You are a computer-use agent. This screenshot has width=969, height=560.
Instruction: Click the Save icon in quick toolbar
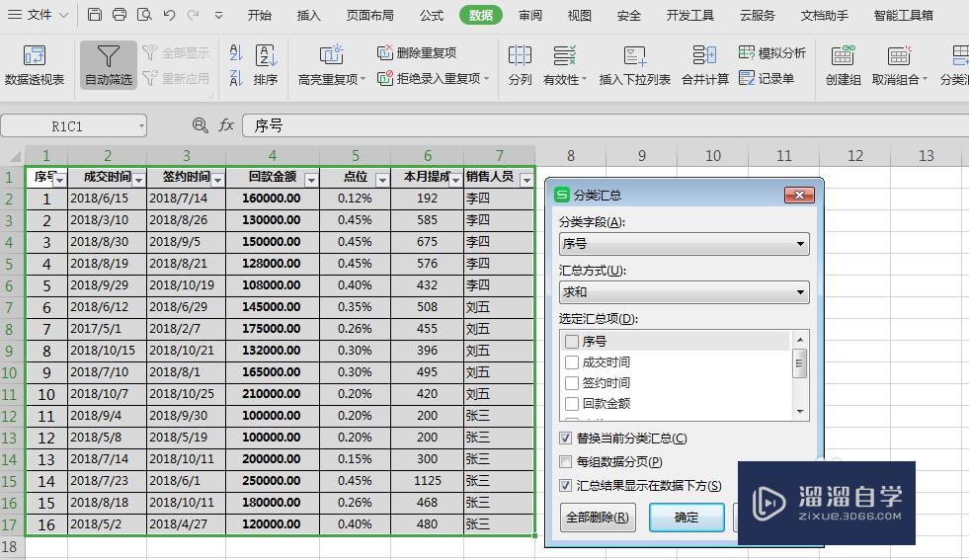coord(95,14)
